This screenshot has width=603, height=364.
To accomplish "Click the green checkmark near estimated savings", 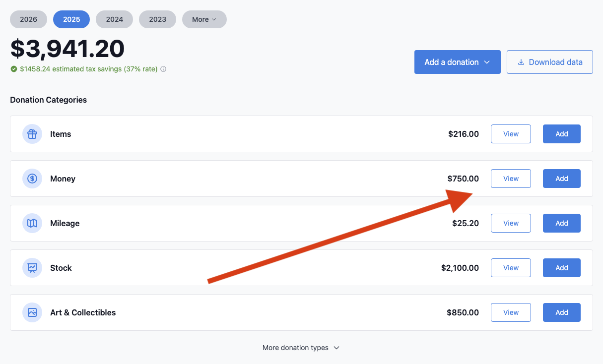I will 14,69.
